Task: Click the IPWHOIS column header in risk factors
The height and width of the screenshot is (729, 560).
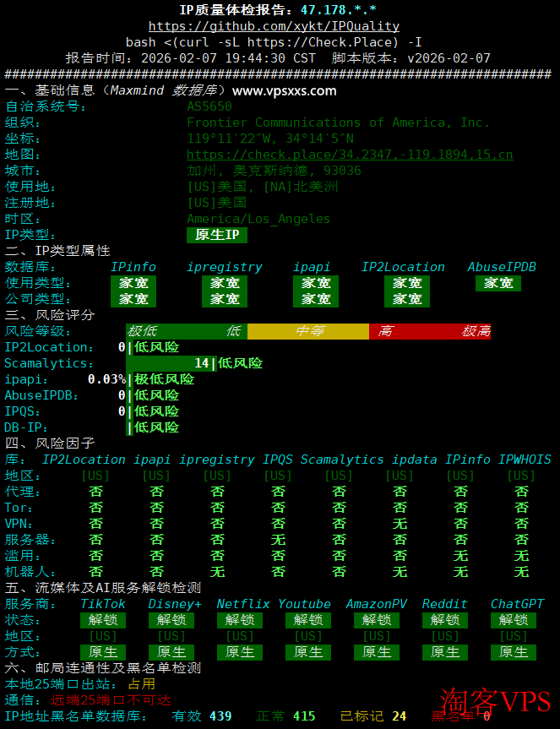Action: pos(524,460)
